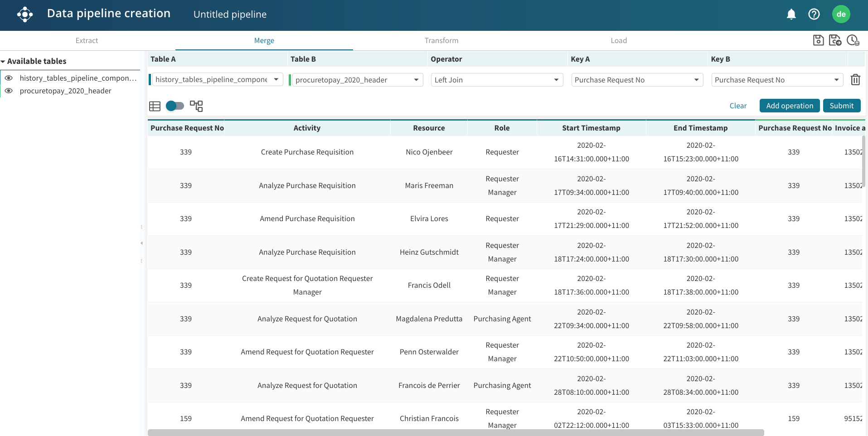Click the notifications bell icon
The height and width of the screenshot is (436, 868).
point(791,15)
